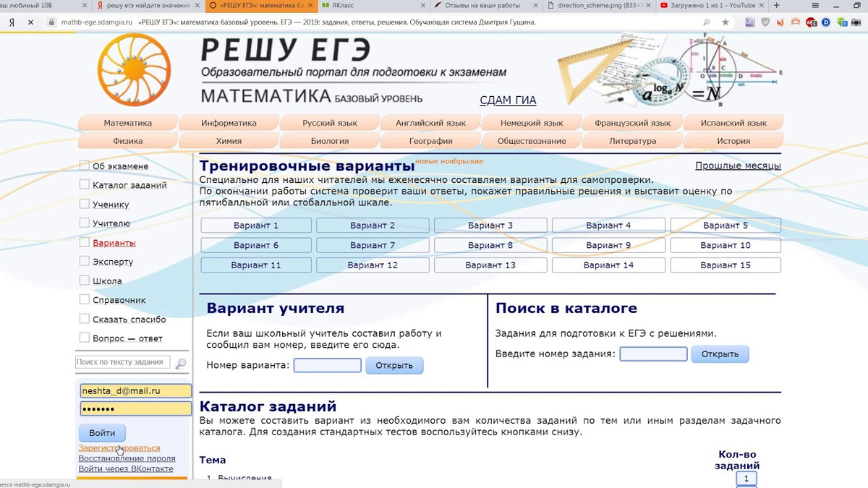The width and height of the screenshot is (868, 488).
Task: Toggle the box beside Эксперту
Action: (x=85, y=261)
